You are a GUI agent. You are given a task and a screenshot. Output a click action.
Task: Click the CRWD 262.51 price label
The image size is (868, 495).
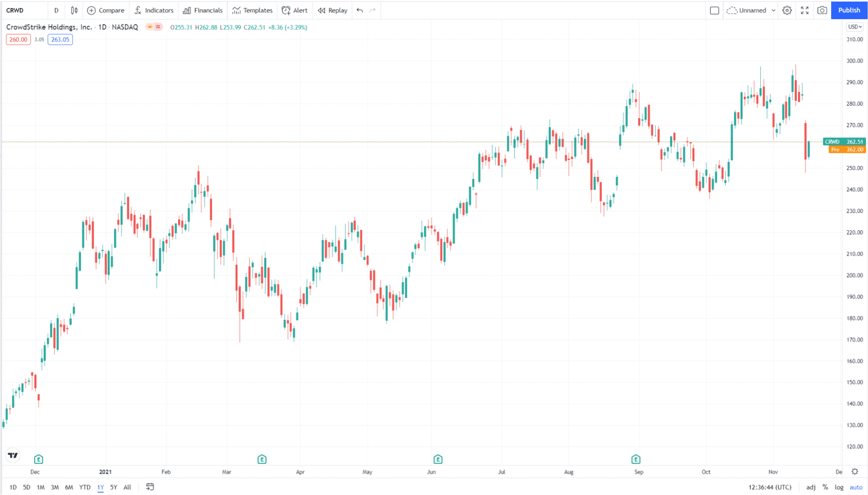tap(844, 142)
